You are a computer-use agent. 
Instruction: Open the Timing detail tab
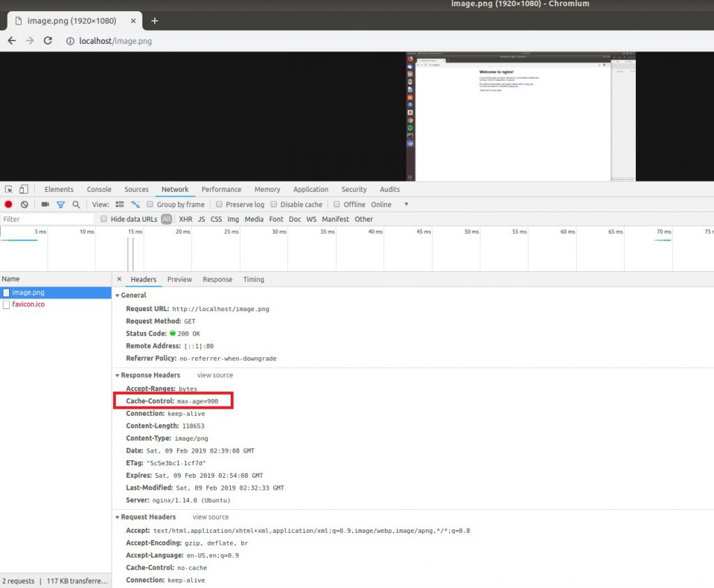[254, 280]
